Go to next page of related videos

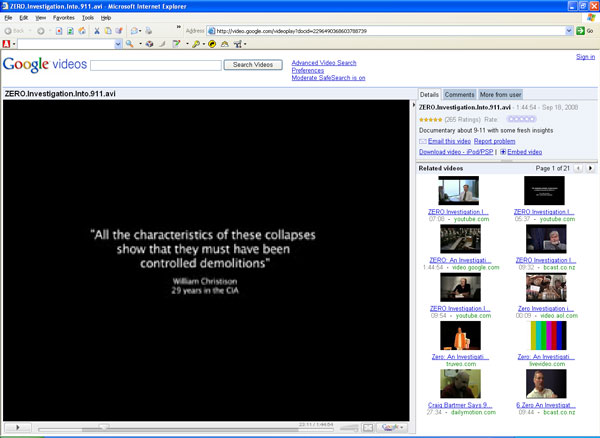(x=589, y=168)
